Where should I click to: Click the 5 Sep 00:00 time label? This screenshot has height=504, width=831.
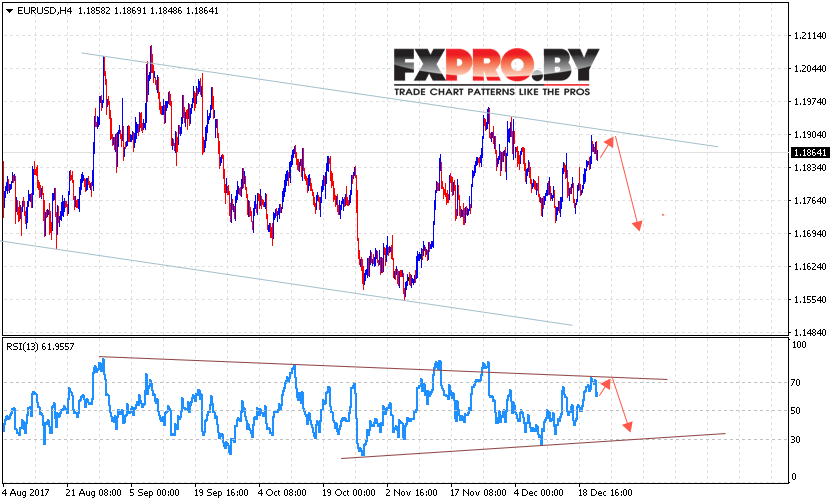point(155,493)
